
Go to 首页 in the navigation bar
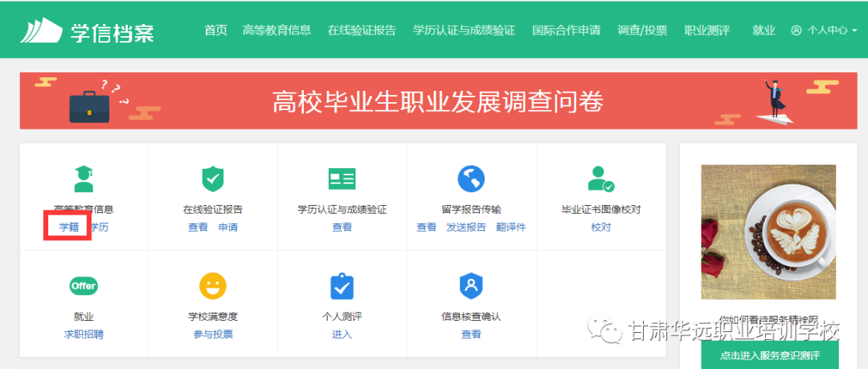215,31
